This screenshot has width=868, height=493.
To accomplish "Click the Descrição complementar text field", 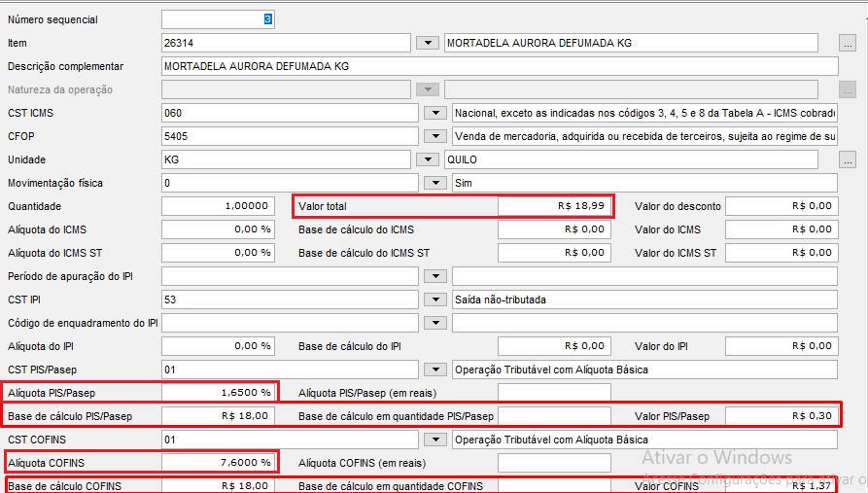I will 499,66.
